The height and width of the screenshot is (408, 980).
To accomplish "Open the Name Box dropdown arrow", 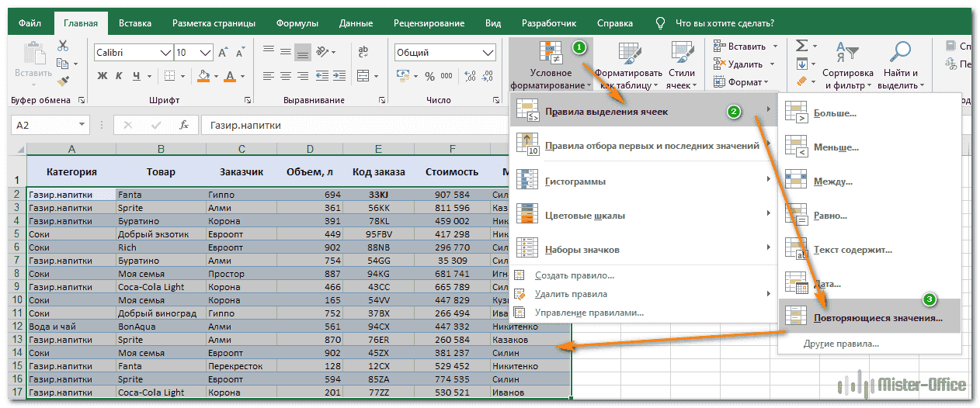I will tap(82, 125).
